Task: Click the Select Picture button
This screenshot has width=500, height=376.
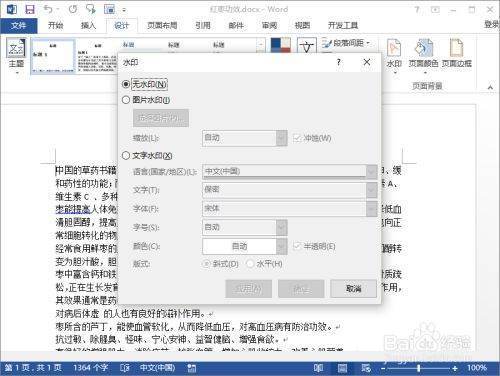Action: click(161, 118)
